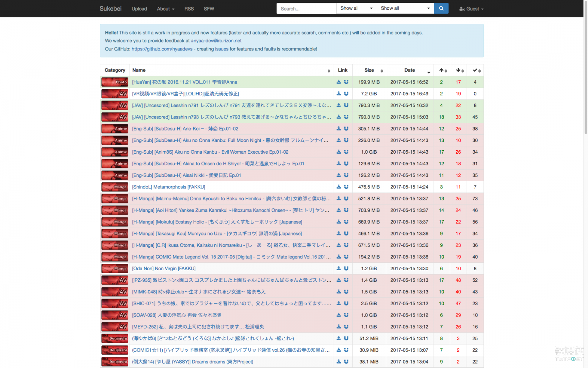
Task: Sort by leechers using down-arrow column header
Action: point(459,70)
